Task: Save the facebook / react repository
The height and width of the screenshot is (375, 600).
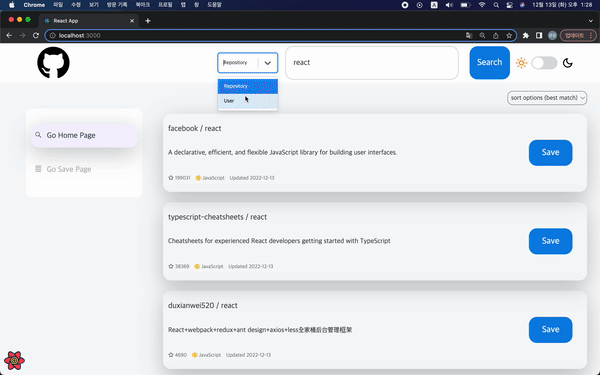Action: pos(550,153)
